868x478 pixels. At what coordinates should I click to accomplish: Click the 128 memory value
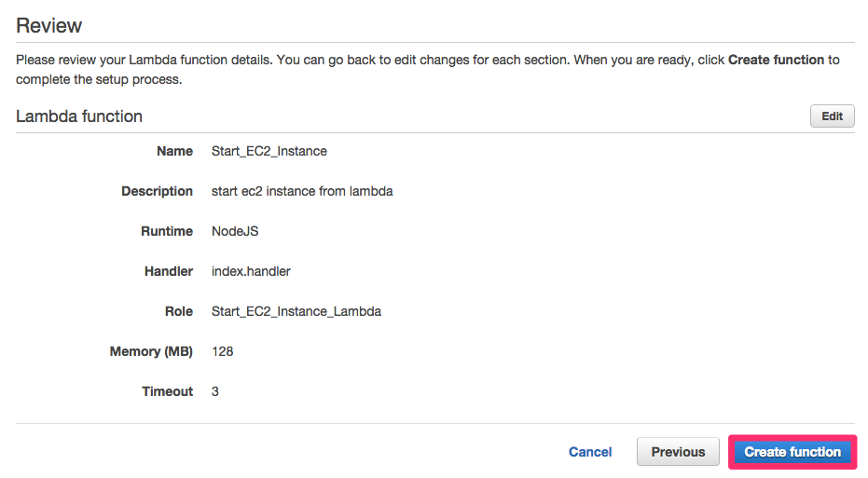pos(222,351)
